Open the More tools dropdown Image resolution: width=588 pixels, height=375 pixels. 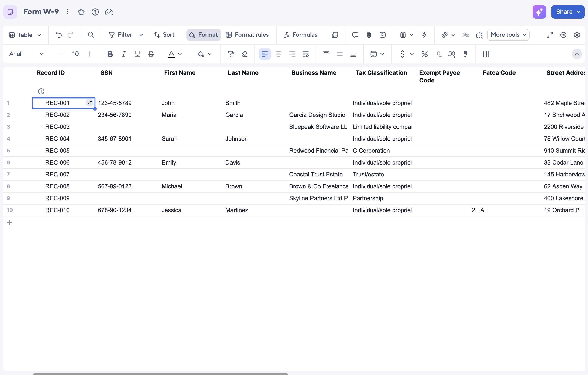click(x=508, y=35)
